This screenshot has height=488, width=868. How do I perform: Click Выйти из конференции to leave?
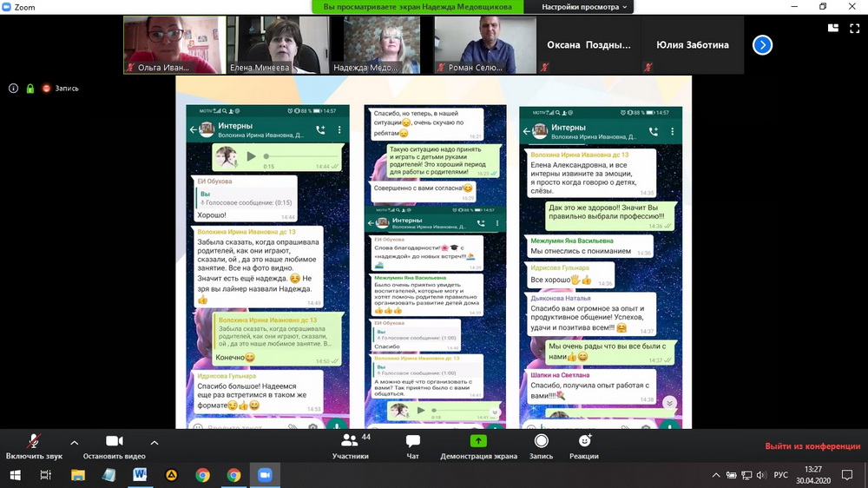(812, 446)
